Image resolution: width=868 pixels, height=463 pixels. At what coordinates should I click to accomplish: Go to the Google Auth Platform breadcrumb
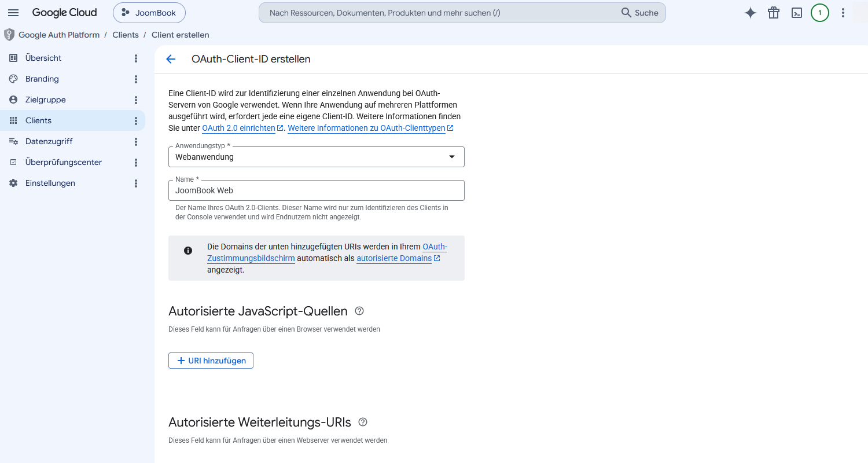[59, 35]
